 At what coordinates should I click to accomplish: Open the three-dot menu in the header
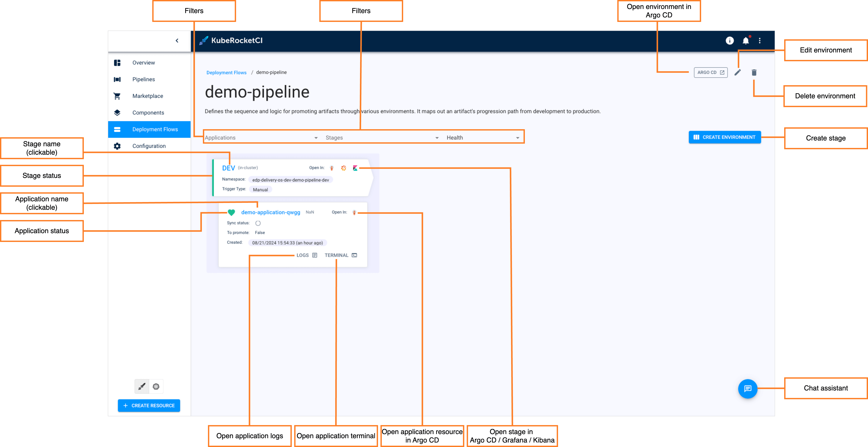pyautogui.click(x=760, y=40)
